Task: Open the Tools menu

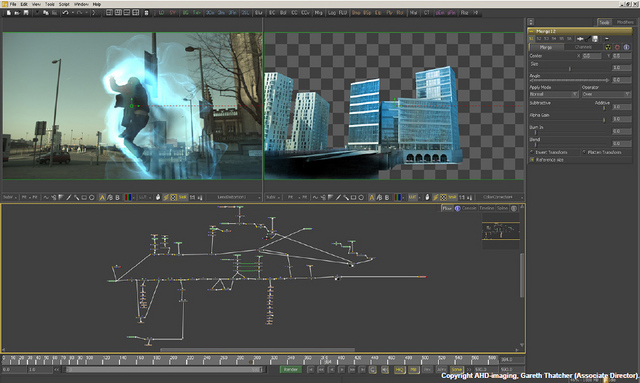Action: pyautogui.click(x=50, y=4)
